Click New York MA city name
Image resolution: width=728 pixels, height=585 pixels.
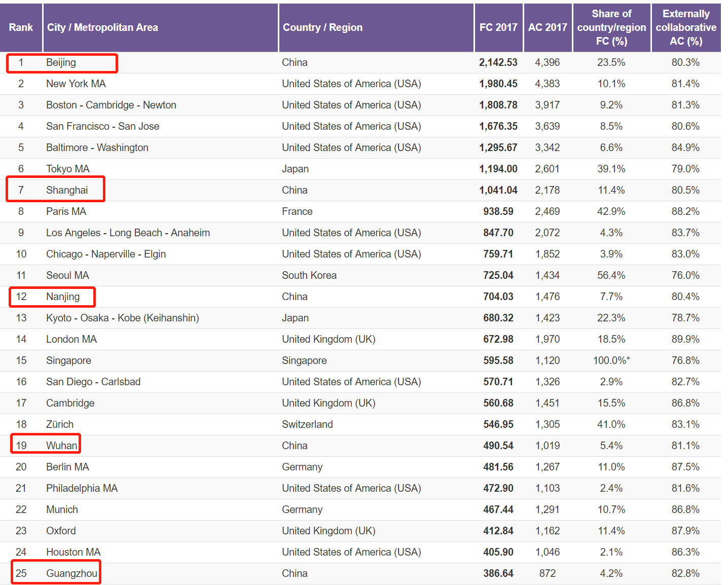pyautogui.click(x=76, y=84)
